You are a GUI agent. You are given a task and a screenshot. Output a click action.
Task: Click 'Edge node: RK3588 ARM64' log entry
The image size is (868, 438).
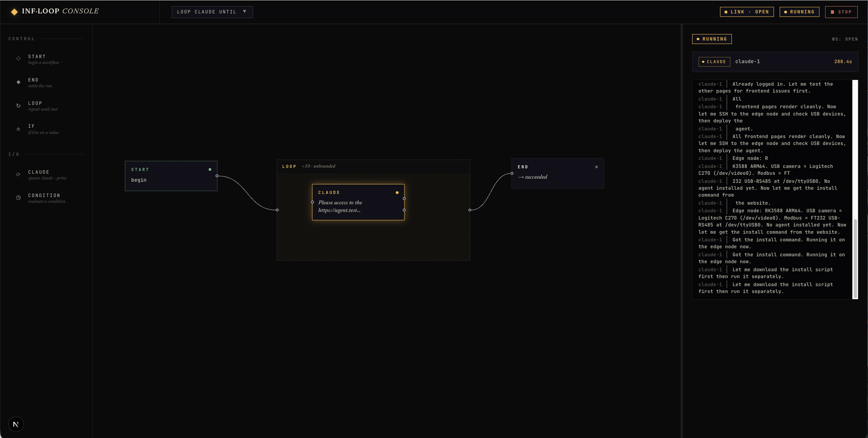pyautogui.click(x=772, y=221)
